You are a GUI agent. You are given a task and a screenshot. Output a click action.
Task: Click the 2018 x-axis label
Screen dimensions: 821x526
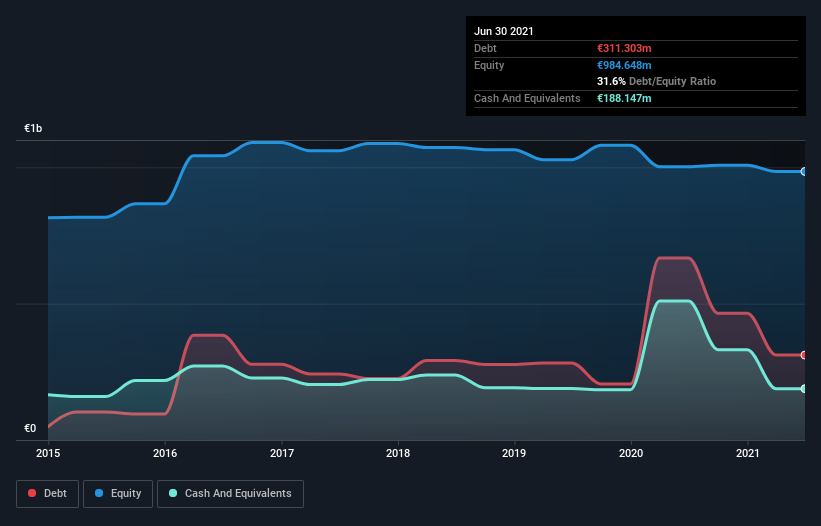398,453
